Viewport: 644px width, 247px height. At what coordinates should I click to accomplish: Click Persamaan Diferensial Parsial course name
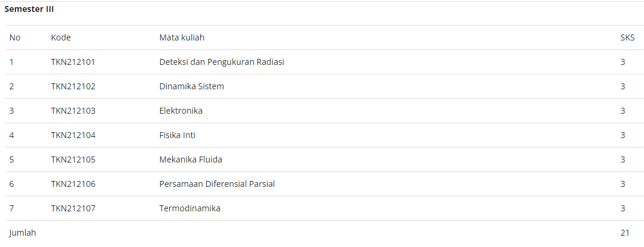point(217,184)
